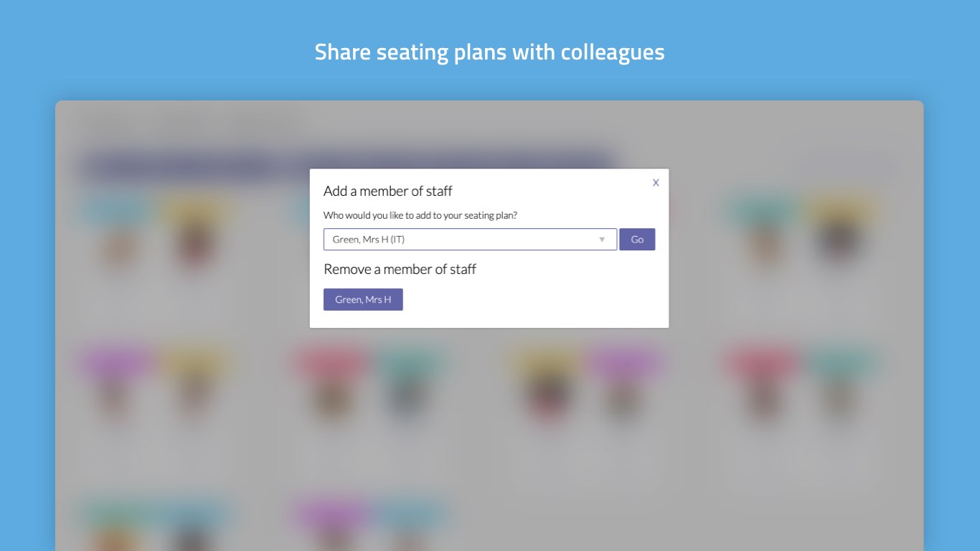The image size is (980, 551).
Task: Click the dropdown's grey triangle arrow
Action: (x=602, y=240)
